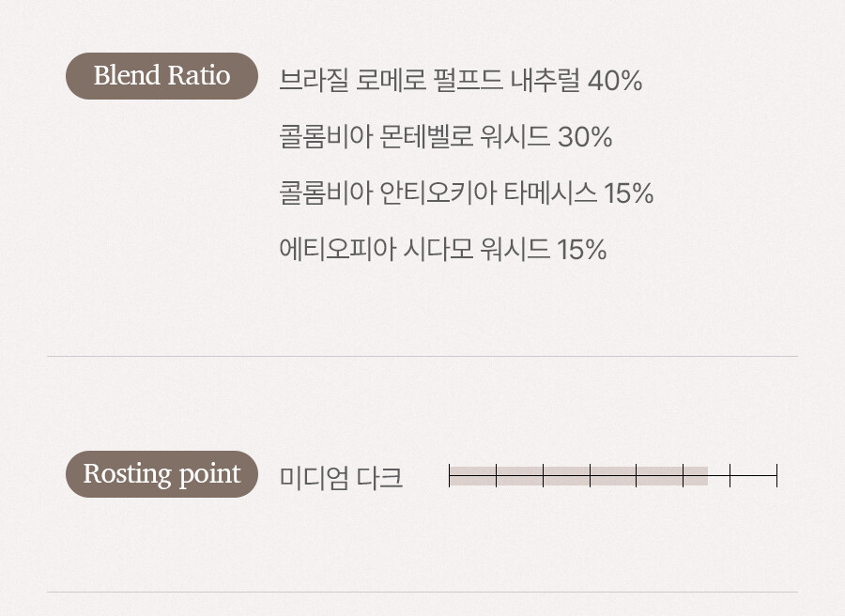
Task: Click the last tick on the roasting scale
Action: point(776,476)
